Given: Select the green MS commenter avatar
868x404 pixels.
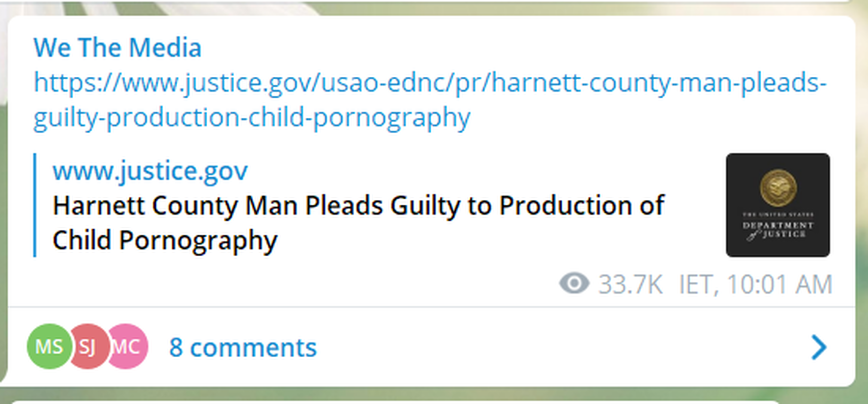Looking at the screenshot, I should point(48,346).
